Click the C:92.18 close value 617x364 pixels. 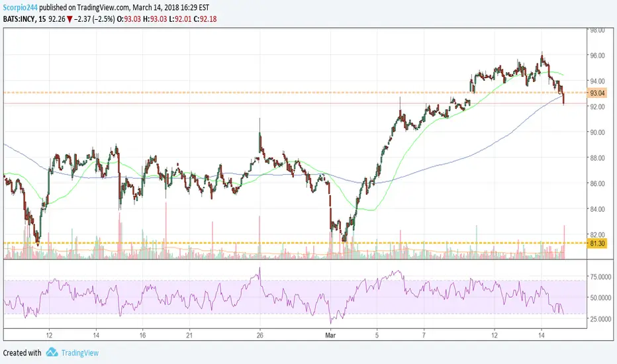coord(205,19)
